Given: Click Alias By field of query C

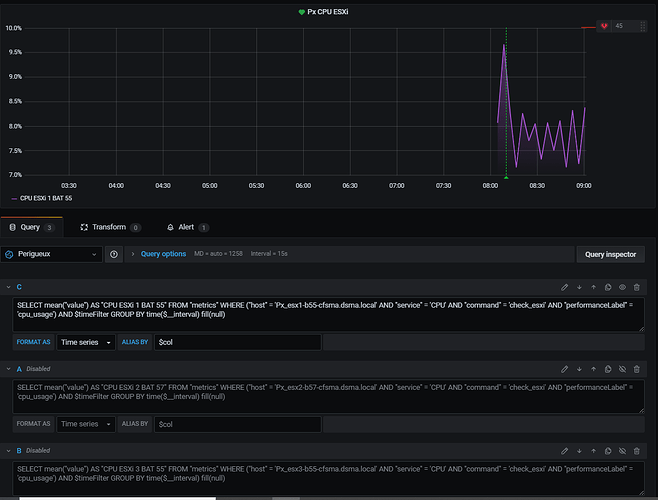Looking at the screenshot, I should pyautogui.click(x=238, y=342).
